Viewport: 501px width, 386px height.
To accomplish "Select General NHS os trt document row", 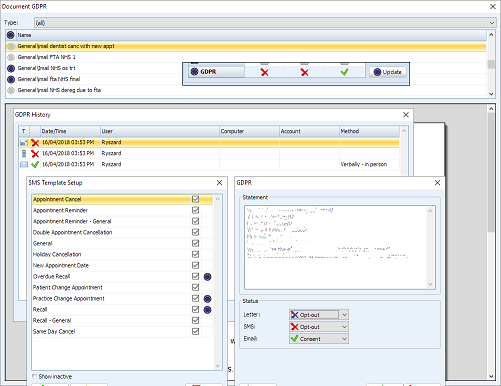I will (x=246, y=68).
